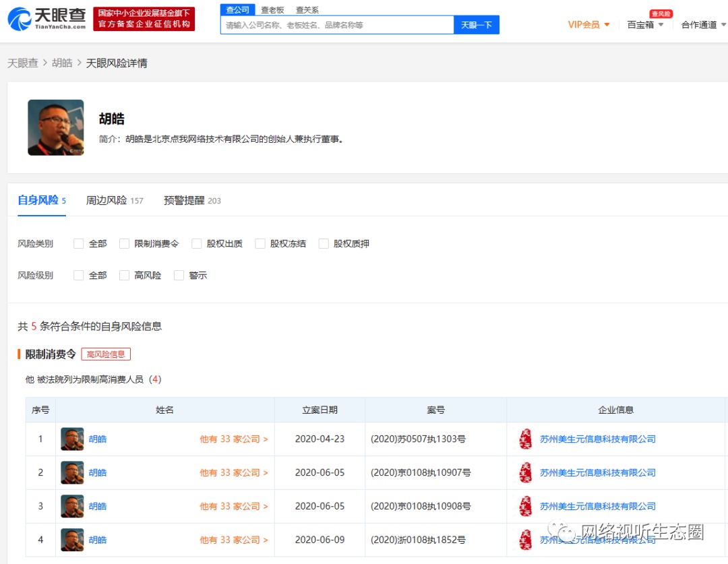This screenshot has height=564, width=728.
Task: Open the 他有33家公司 link in row 1
Action: click(233, 439)
